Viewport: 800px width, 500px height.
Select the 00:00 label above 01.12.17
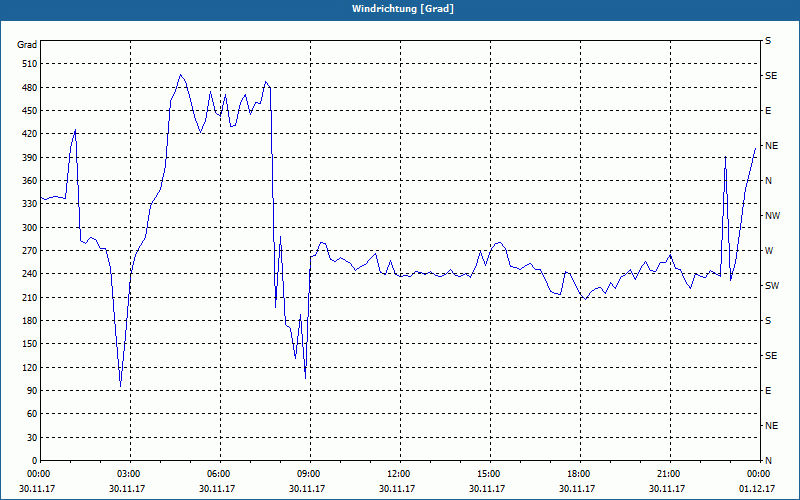[x=757, y=473]
